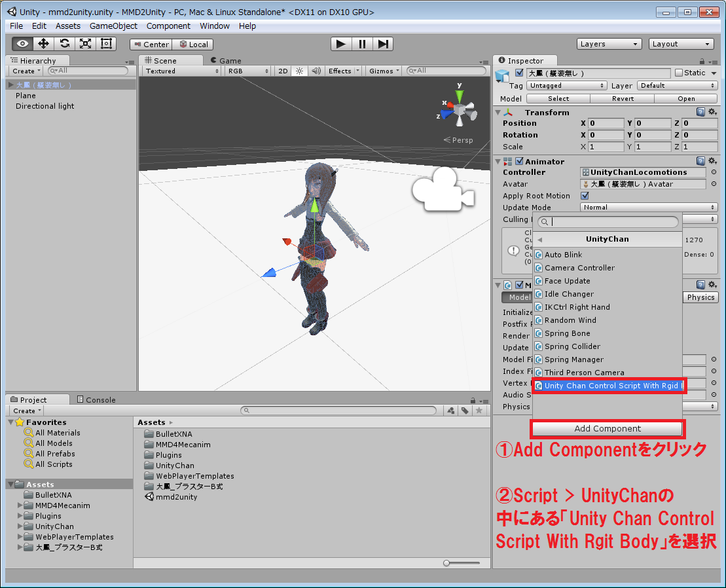Click search by type icon in Project
This screenshot has width=726, height=588.
coord(451,411)
